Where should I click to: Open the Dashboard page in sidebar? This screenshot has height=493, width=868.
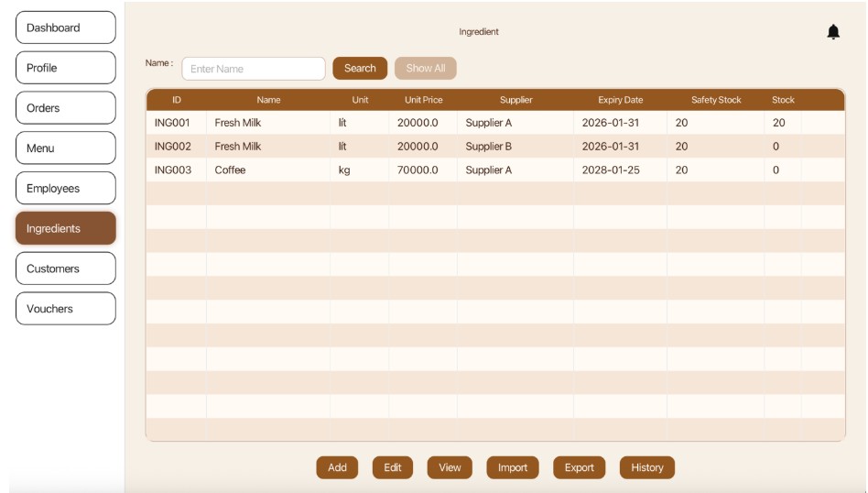66,27
